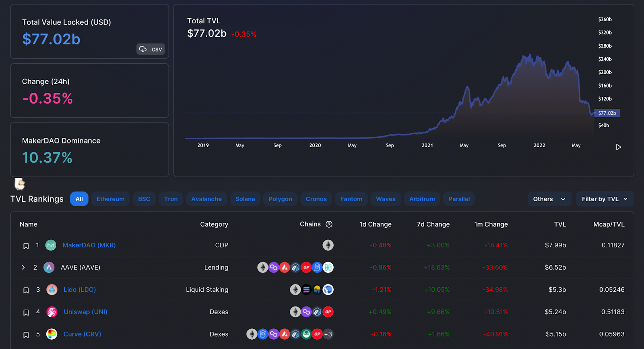The image size is (644, 349).
Task: Click the Ethereum chain icon in MakerDAO row
Action: point(328,245)
